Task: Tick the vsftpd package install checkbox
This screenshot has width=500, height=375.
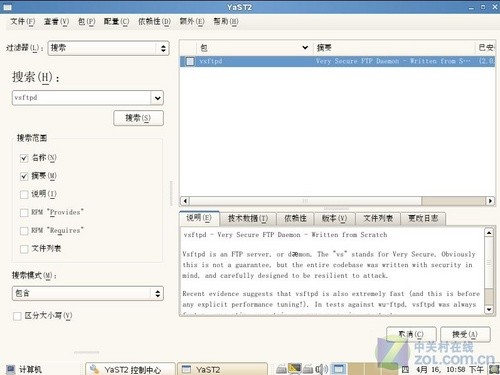Action: tap(190, 61)
